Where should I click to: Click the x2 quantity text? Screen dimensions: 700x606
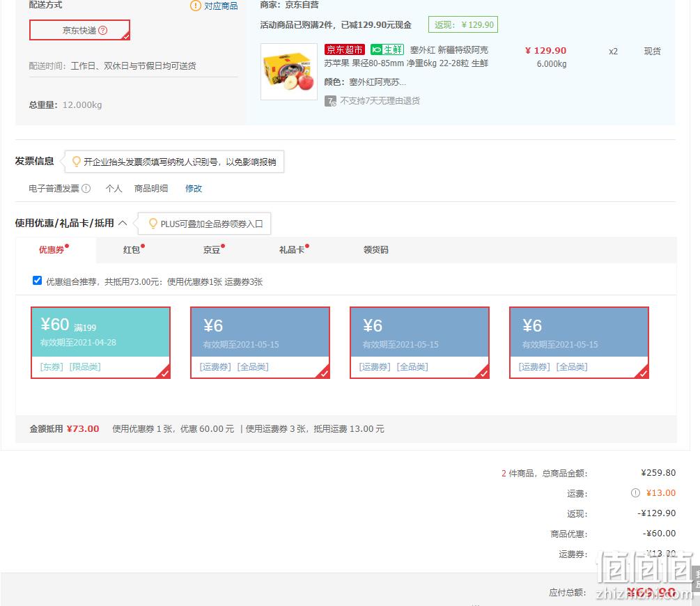(614, 52)
